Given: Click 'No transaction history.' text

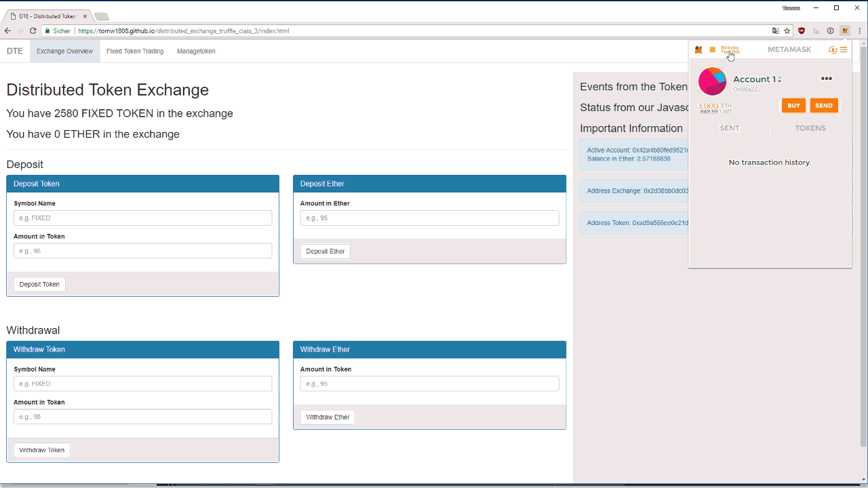Looking at the screenshot, I should click(770, 163).
